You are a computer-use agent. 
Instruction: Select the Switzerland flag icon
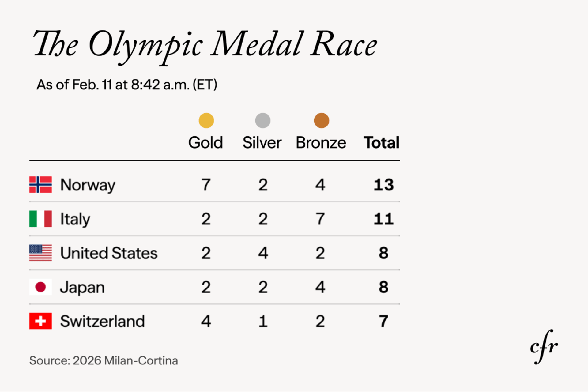(40, 321)
